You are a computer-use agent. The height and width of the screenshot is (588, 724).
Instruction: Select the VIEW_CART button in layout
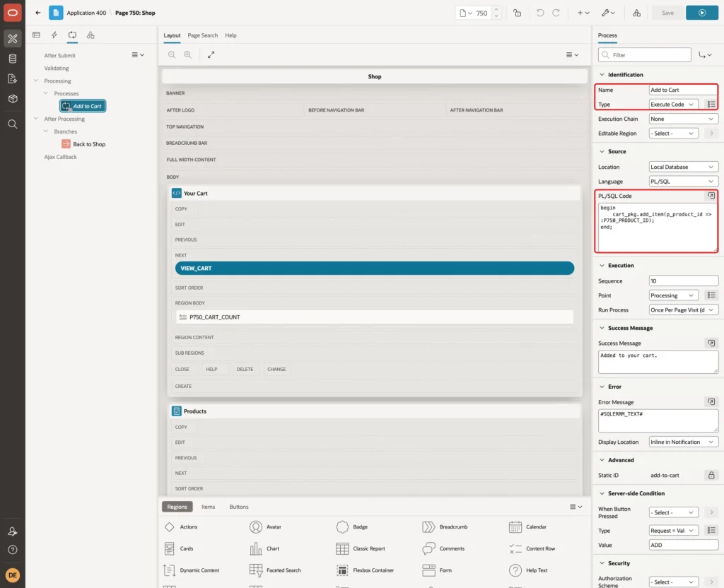pyautogui.click(x=375, y=268)
